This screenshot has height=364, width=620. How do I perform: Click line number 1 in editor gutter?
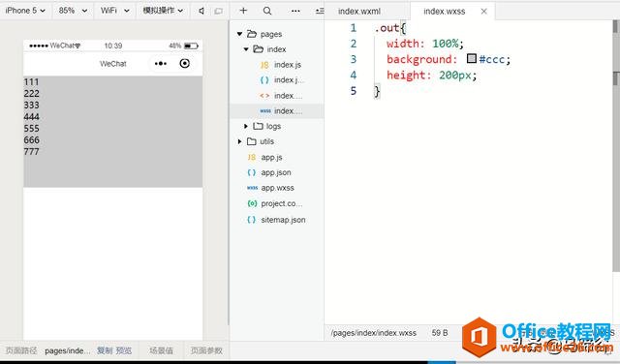353,28
